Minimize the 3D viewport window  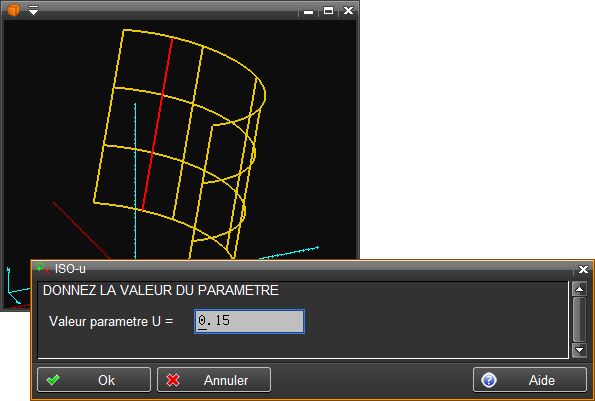coord(309,11)
